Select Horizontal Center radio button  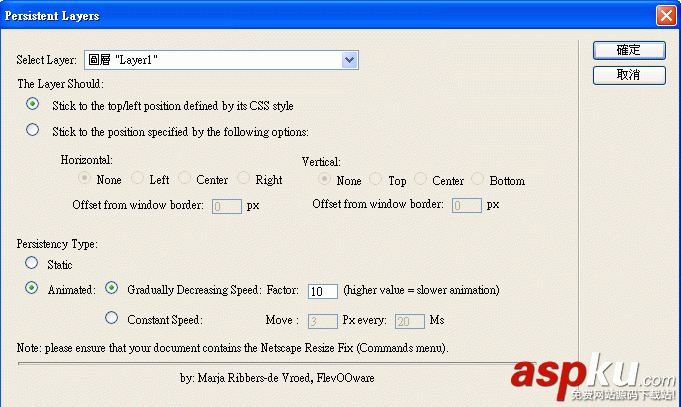tap(184, 178)
